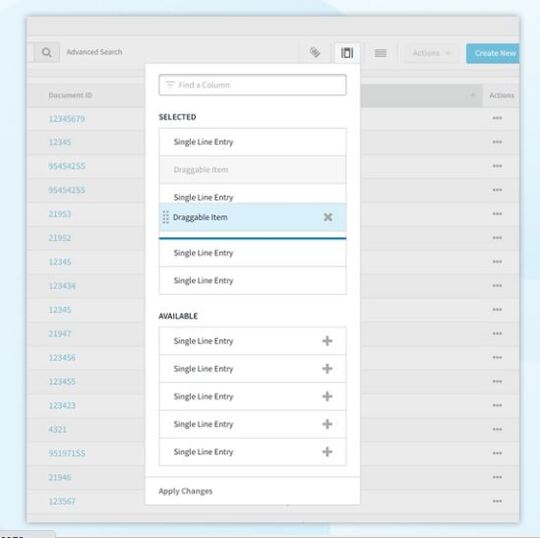Grab the drag handle on Draggable Item
Image resolution: width=540 pixels, height=538 pixels.
click(166, 217)
